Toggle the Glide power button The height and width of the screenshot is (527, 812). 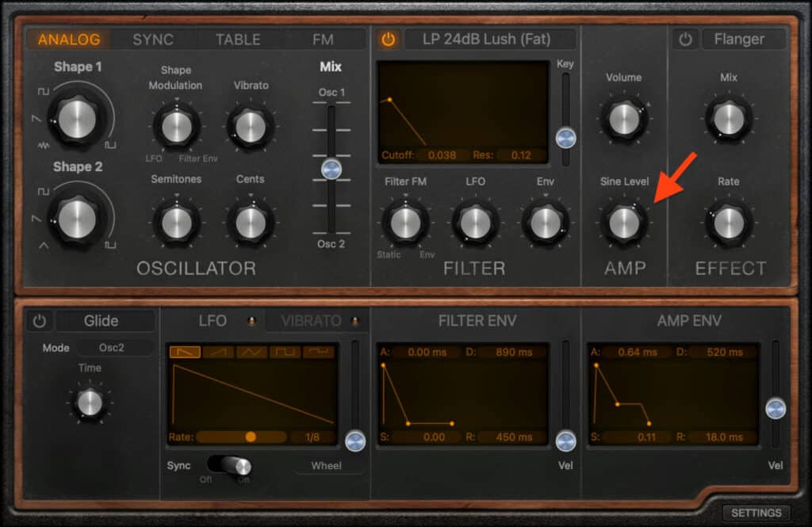click(x=39, y=321)
